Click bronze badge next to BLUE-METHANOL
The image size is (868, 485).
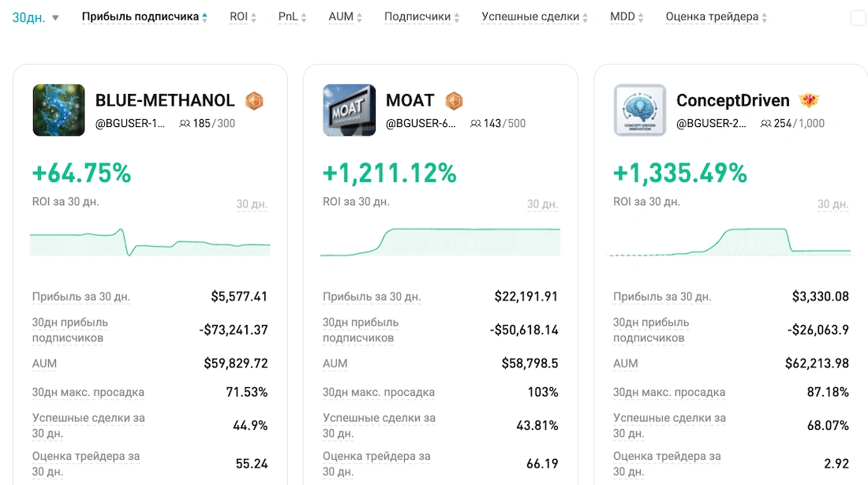point(254,101)
